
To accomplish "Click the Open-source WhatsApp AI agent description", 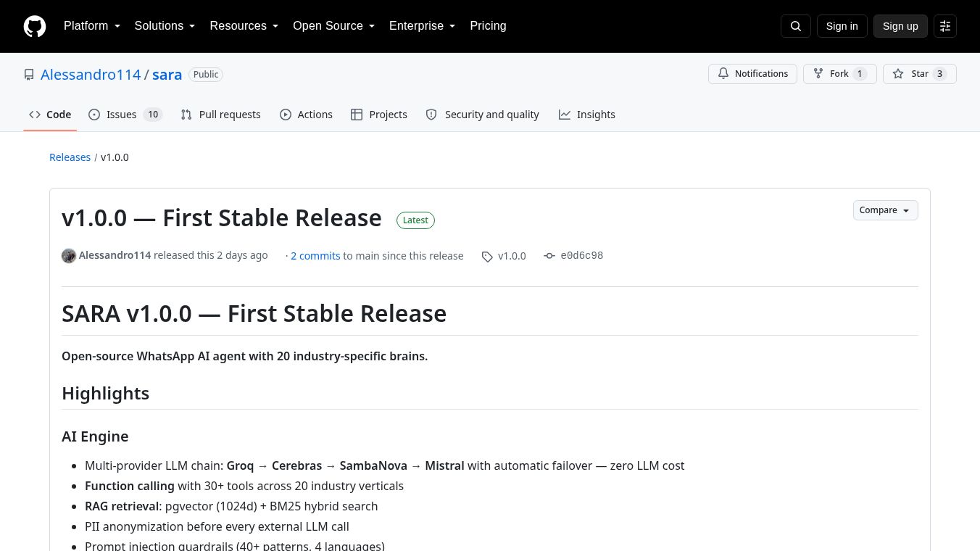I will [x=244, y=356].
